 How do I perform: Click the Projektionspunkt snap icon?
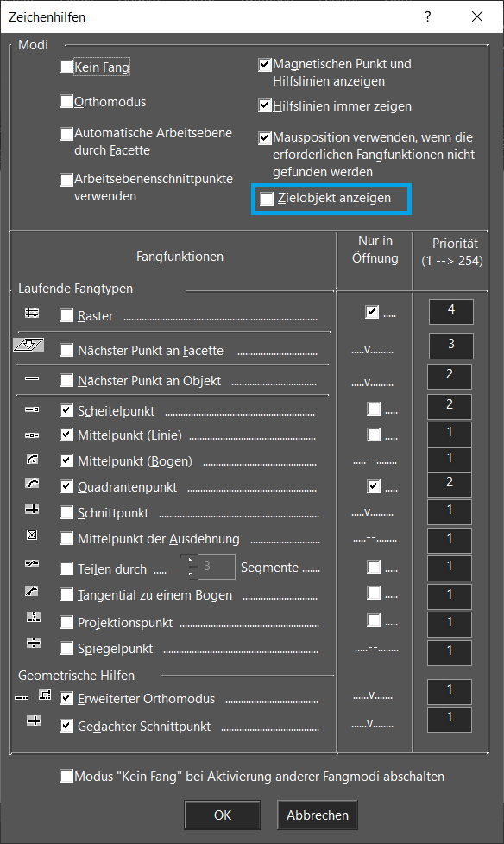point(34,617)
